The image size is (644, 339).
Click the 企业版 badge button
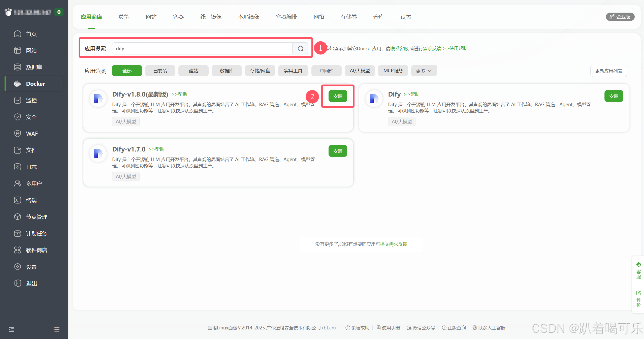point(620,17)
